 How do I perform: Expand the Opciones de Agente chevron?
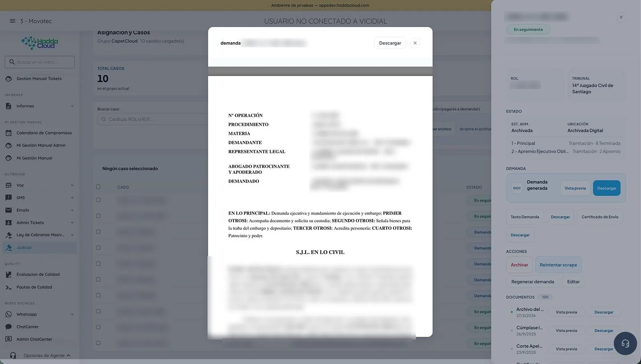69,356
